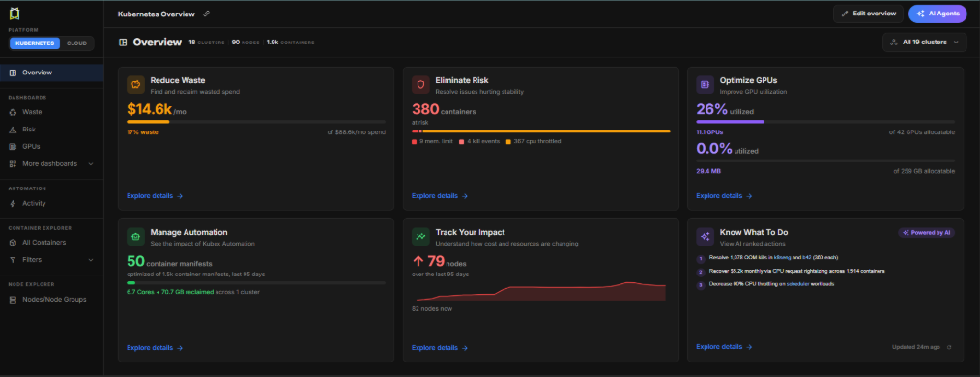This screenshot has height=377, width=980.
Task: Click the Manage Automation robot icon
Action: point(135,236)
